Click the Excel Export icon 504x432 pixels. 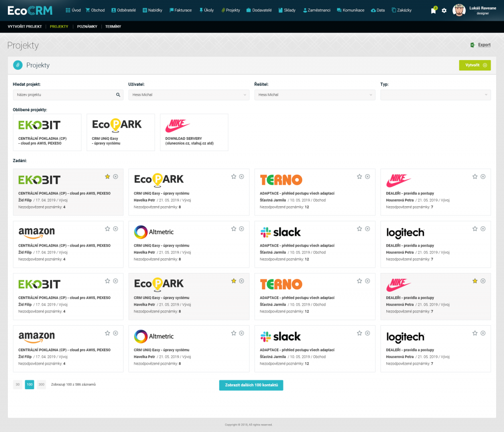coord(472,45)
